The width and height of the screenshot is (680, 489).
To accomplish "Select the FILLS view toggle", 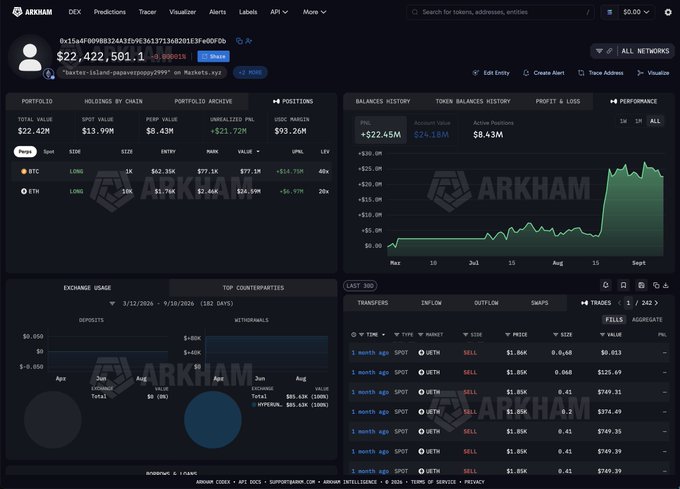I will 614,319.
